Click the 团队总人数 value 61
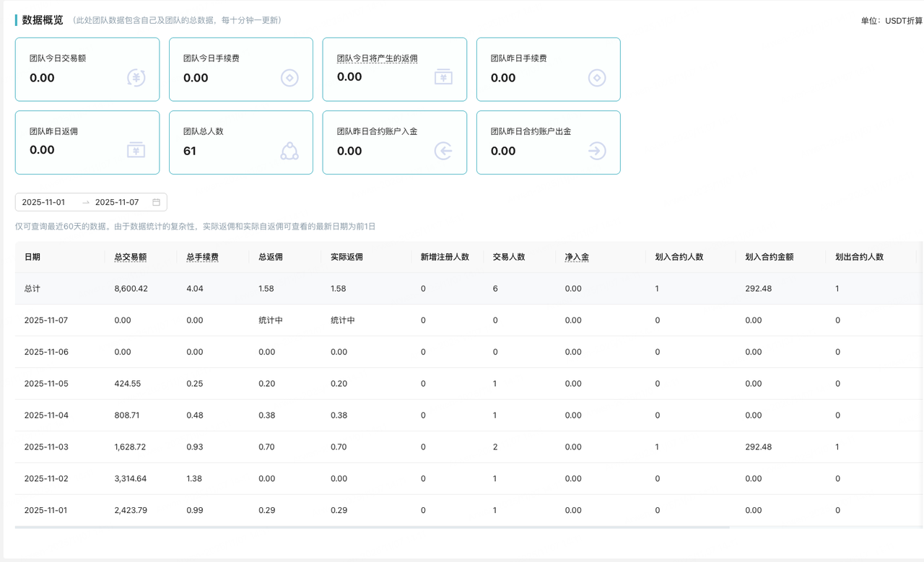This screenshot has width=924, height=562. click(190, 151)
